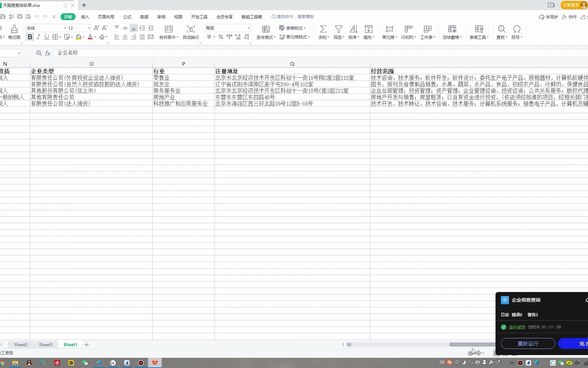Click the Find (查找) magnifier icon

pos(501,29)
